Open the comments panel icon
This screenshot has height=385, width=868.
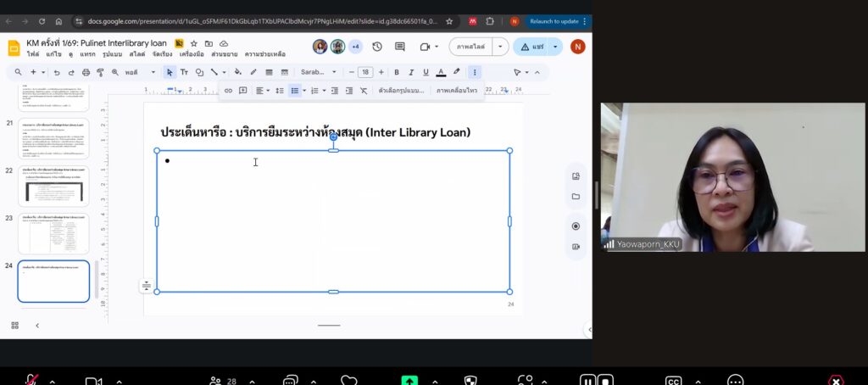point(399,47)
